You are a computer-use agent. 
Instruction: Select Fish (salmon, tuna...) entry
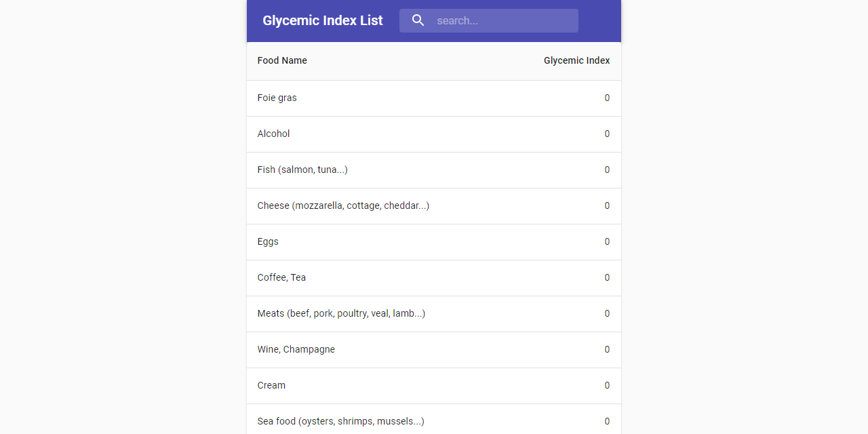(x=302, y=170)
